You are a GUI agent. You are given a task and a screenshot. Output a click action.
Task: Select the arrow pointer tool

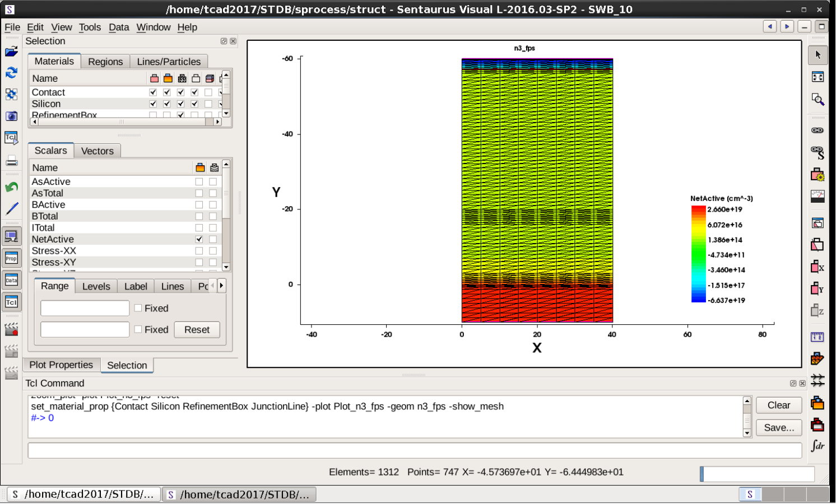coord(818,54)
